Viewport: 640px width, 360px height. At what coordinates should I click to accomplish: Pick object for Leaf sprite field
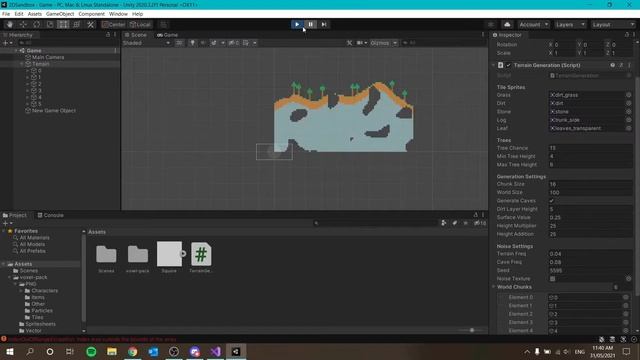pyautogui.click(x=629, y=128)
